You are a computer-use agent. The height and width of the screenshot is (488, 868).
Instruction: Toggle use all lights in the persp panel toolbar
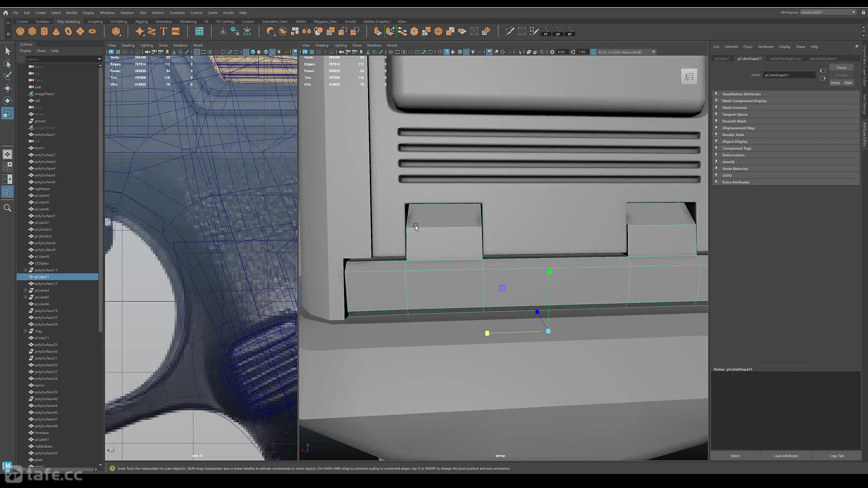(473, 52)
